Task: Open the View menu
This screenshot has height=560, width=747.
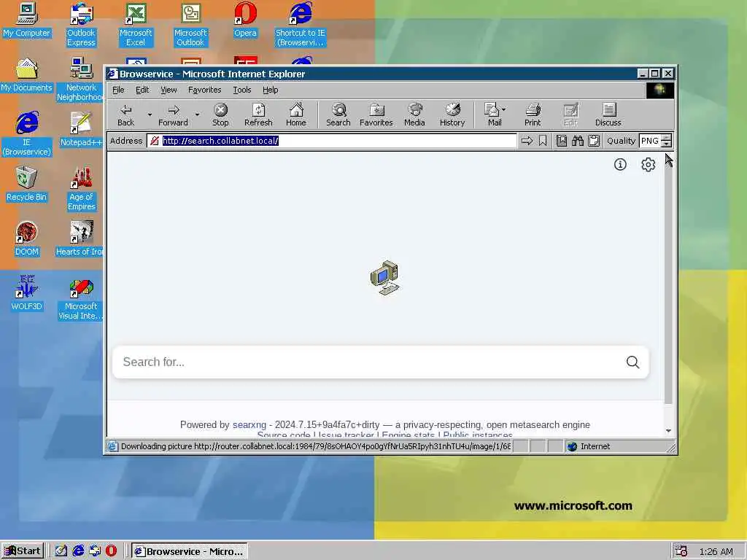Action: [169, 90]
